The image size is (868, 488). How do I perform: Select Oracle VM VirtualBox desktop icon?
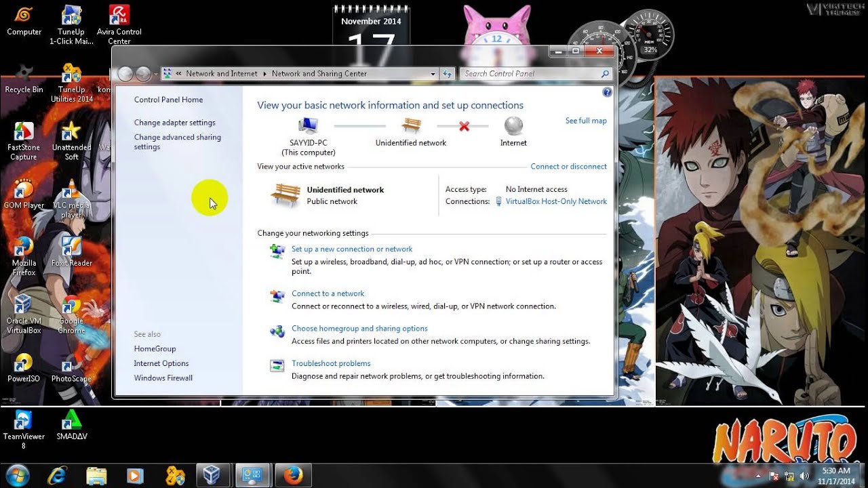24,314
